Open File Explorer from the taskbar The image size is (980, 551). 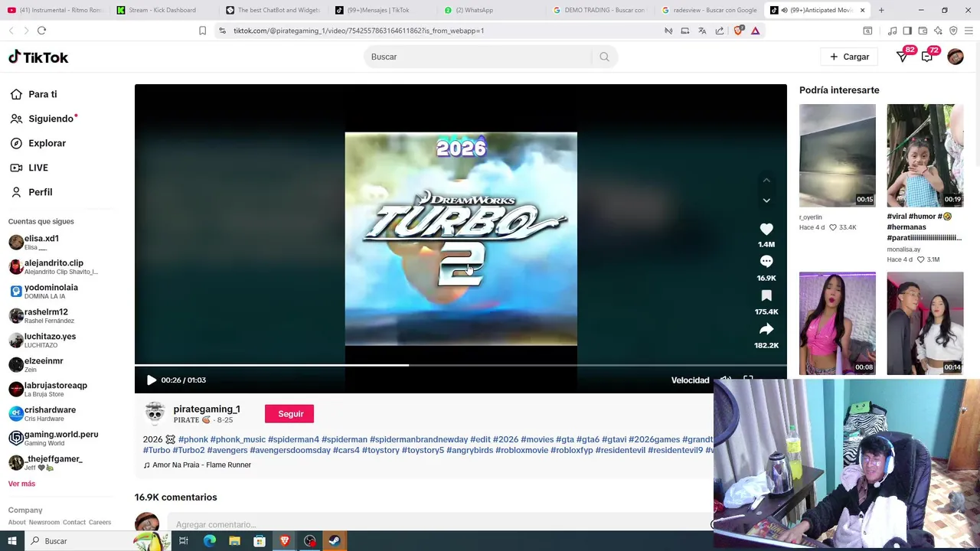click(234, 541)
